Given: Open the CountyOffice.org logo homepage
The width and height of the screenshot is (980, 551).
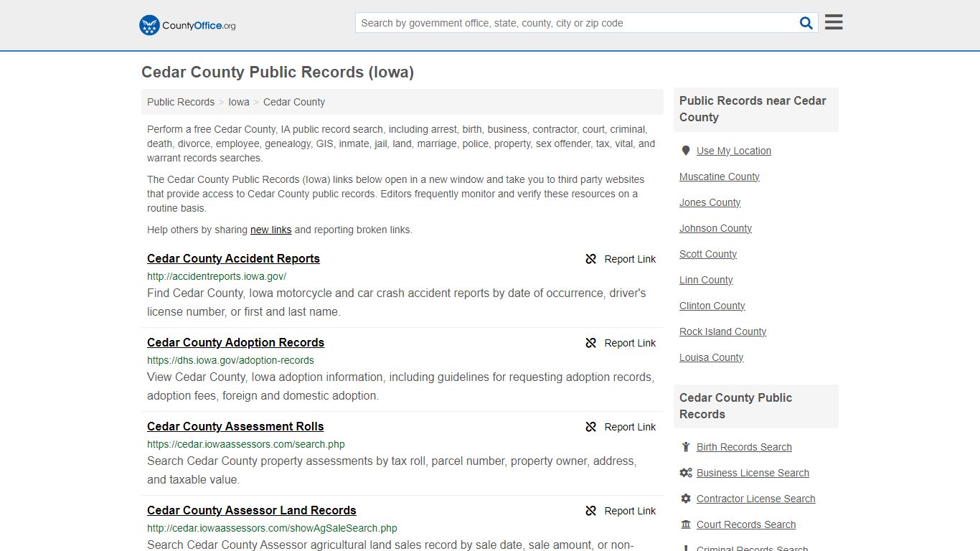Looking at the screenshot, I should point(187,25).
